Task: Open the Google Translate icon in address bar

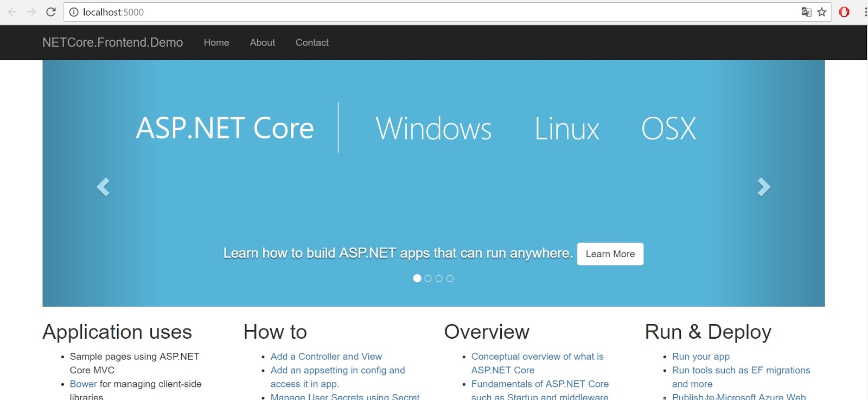Action: tap(807, 12)
